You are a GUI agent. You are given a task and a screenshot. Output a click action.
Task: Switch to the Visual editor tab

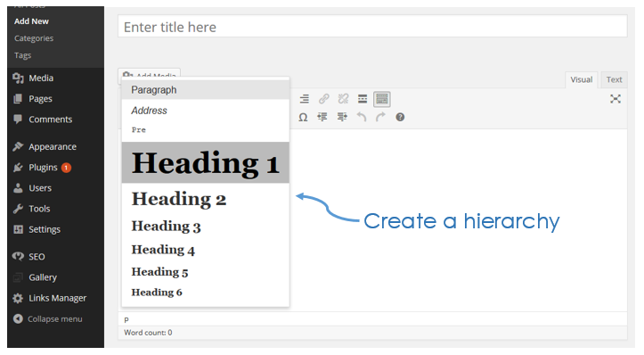(x=581, y=79)
